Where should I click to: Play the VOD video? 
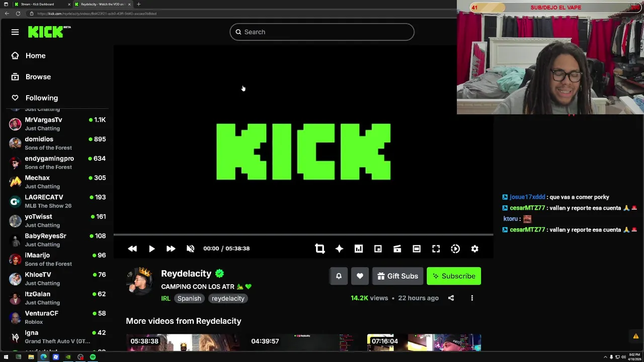[151, 248]
